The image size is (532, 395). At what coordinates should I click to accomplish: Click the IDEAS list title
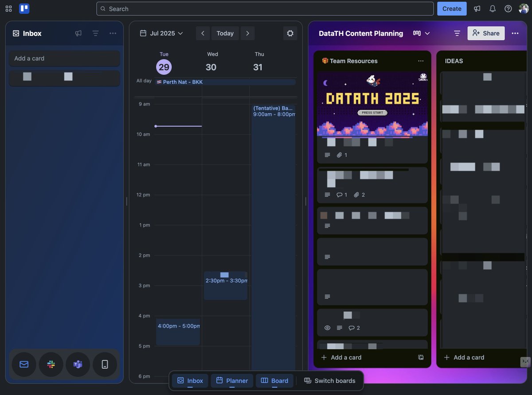point(454,61)
